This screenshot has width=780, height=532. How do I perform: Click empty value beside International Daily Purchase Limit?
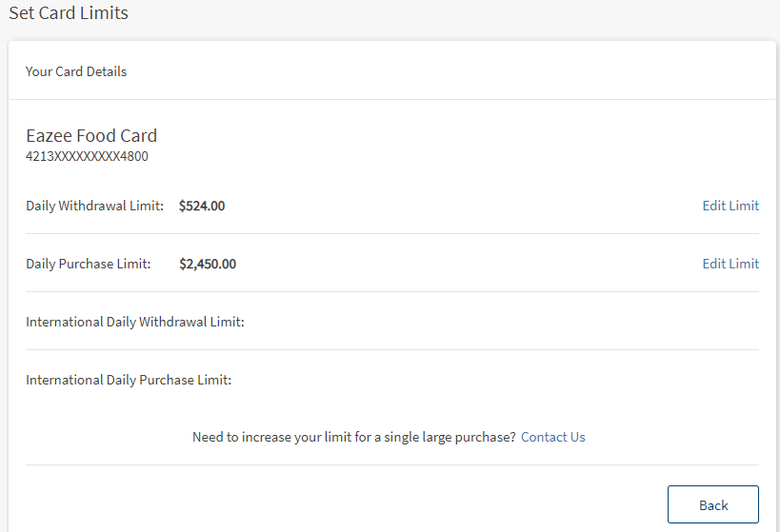476,380
